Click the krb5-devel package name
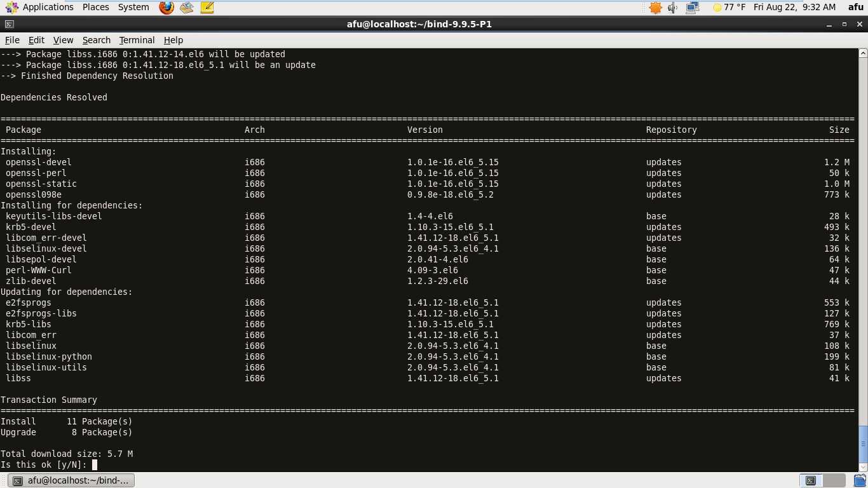 point(31,227)
